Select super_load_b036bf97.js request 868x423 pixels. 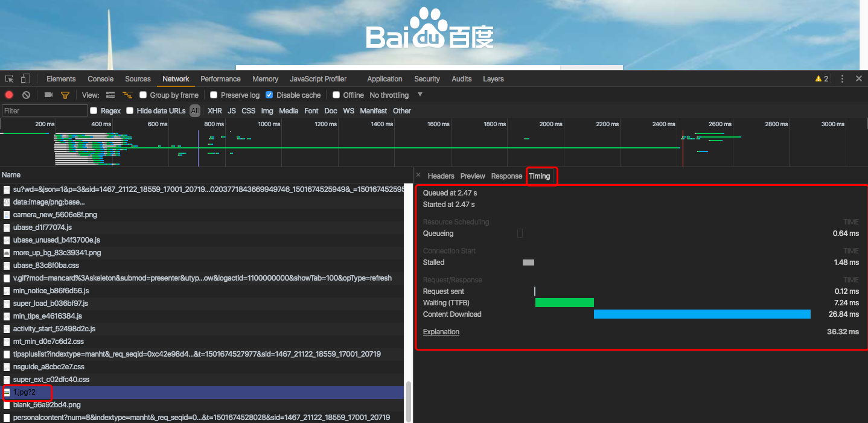(x=202, y=304)
